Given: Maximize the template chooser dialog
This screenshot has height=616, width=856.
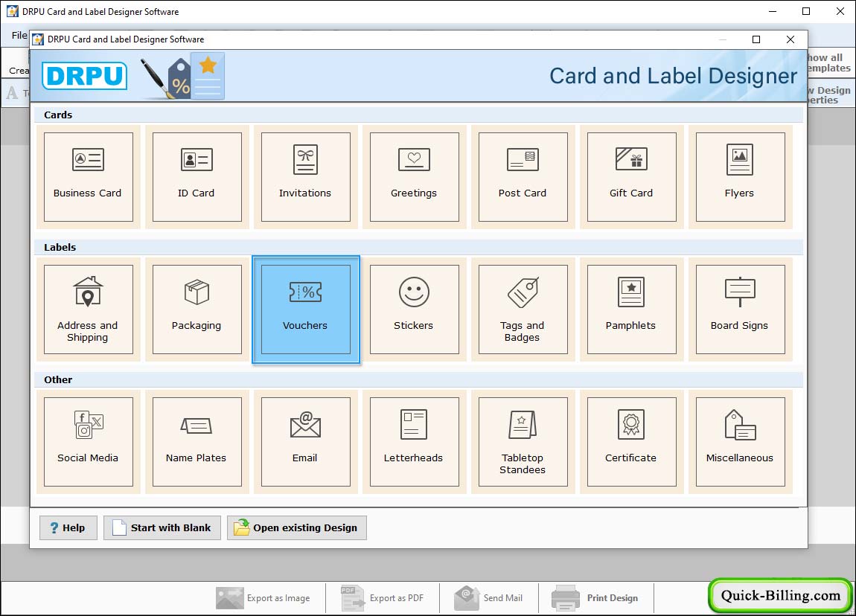Looking at the screenshot, I should (x=756, y=39).
